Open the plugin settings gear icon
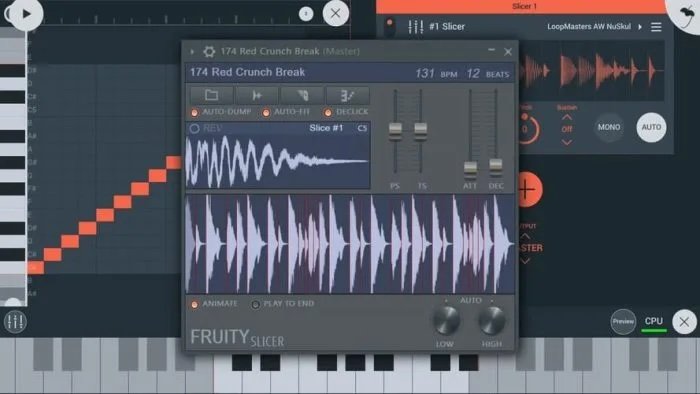Image resolution: width=700 pixels, height=394 pixels. (x=209, y=52)
